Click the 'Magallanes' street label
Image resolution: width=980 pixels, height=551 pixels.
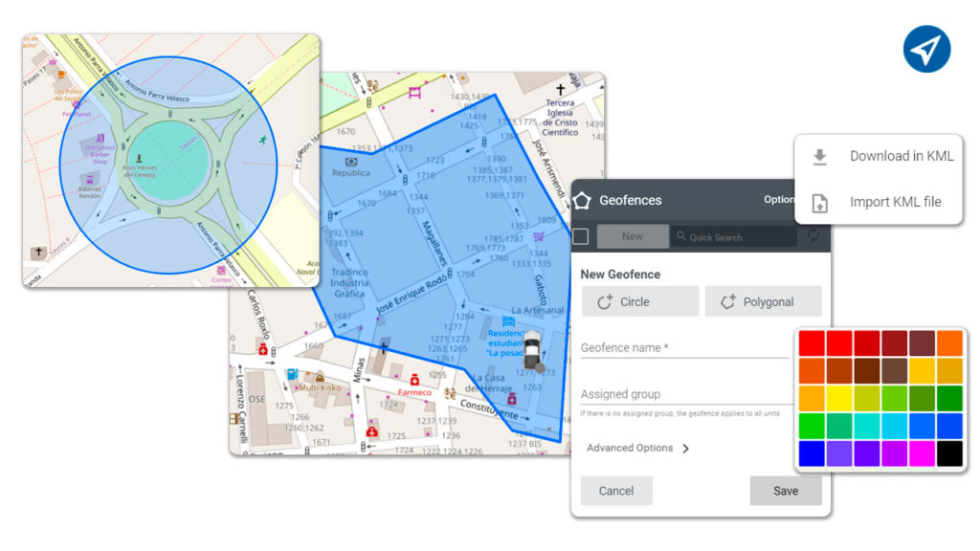434,243
